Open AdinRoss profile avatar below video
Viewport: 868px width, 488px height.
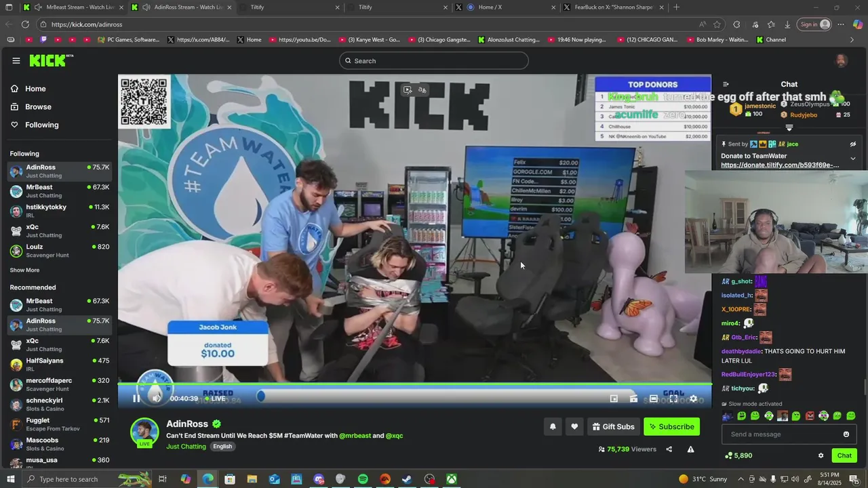pyautogui.click(x=144, y=432)
